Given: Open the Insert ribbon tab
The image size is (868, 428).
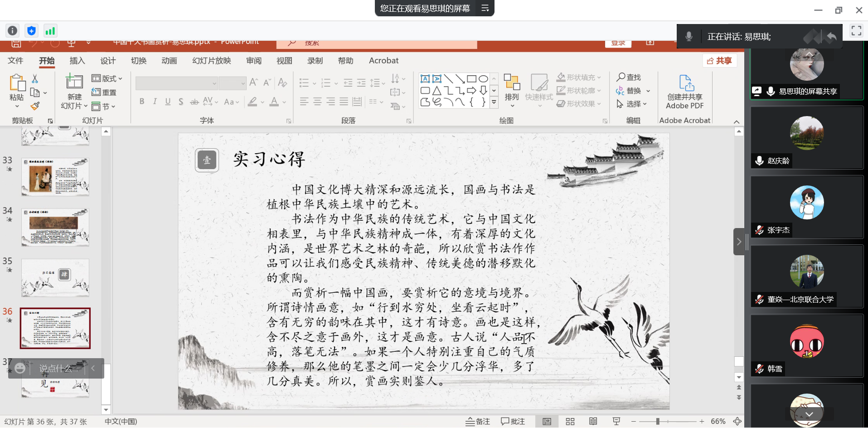Looking at the screenshot, I should [x=77, y=61].
